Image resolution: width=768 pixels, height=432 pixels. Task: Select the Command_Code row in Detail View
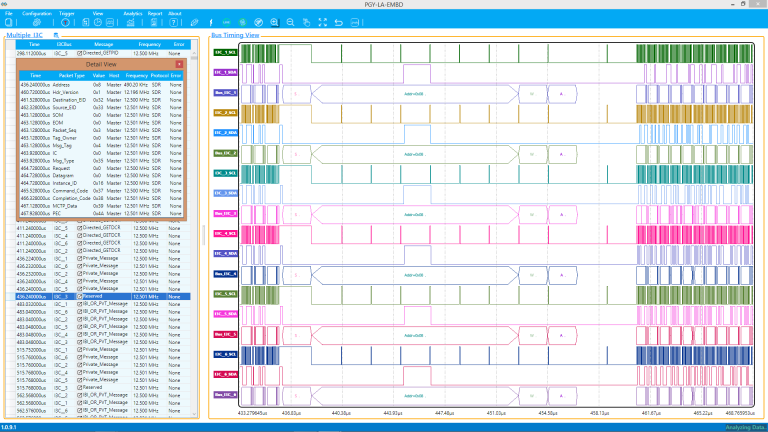[101, 191]
